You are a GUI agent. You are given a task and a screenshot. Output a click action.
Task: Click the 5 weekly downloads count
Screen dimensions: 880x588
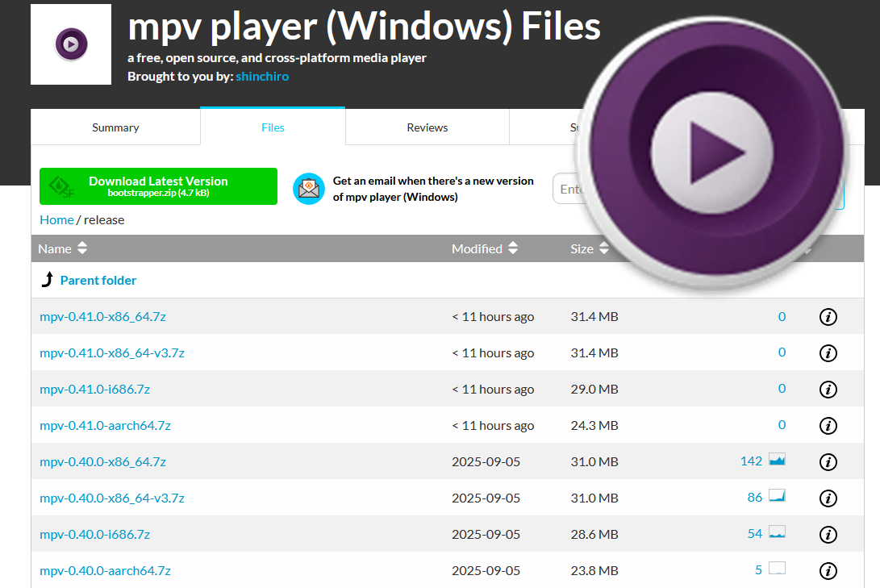[759, 570]
